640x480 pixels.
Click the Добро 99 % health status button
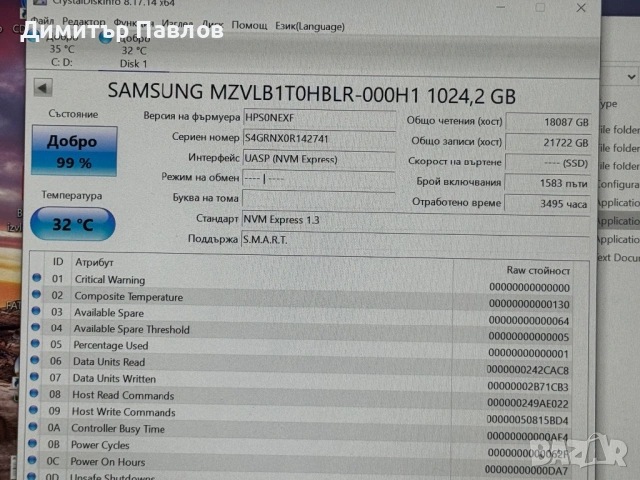tap(74, 151)
